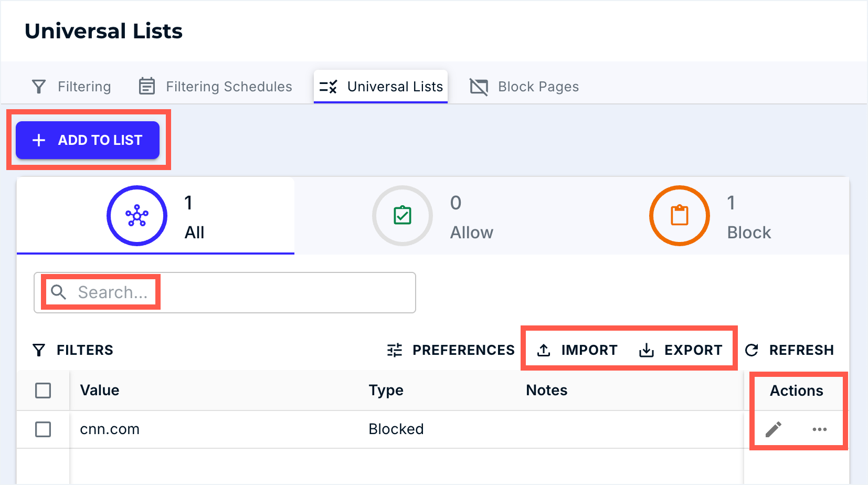Screen dimensions: 868x485
Task: Check the cnn.com row checkbox
Action: pos(43,429)
